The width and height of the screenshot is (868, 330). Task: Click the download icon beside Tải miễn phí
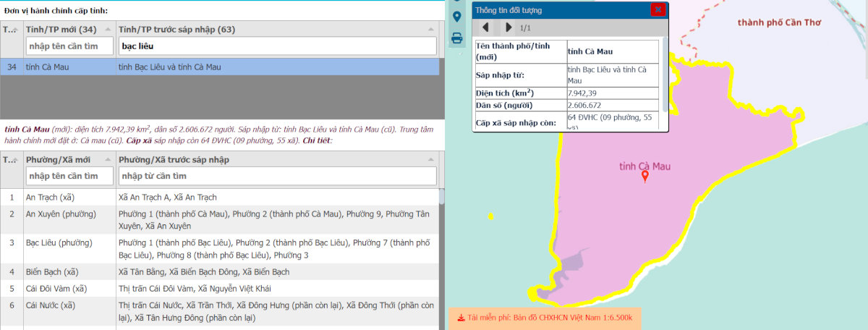coord(461,317)
